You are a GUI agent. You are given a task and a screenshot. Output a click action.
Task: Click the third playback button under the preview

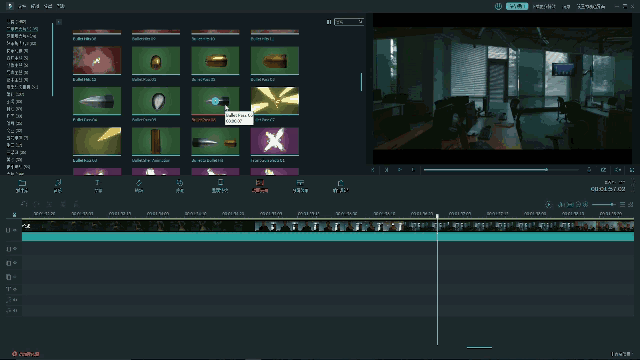[x=400, y=170]
